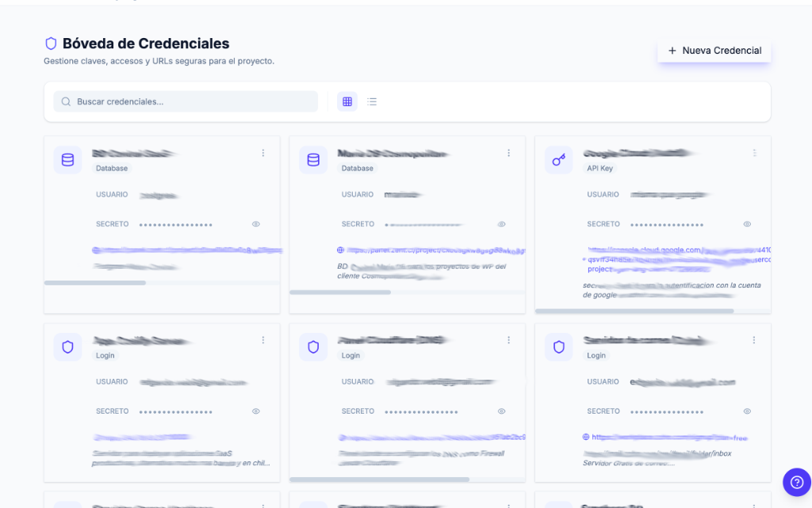Screen dimensions: 812x508
Task: Reveal secret on 'DNS como Firewall' card
Action: (x=501, y=411)
